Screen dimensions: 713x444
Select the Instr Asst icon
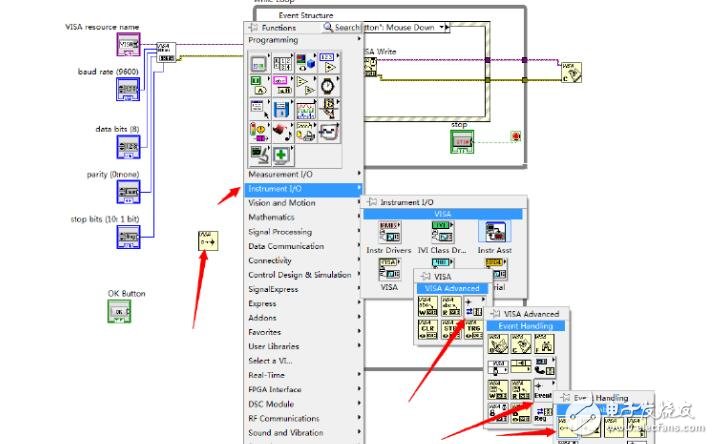[x=494, y=234]
